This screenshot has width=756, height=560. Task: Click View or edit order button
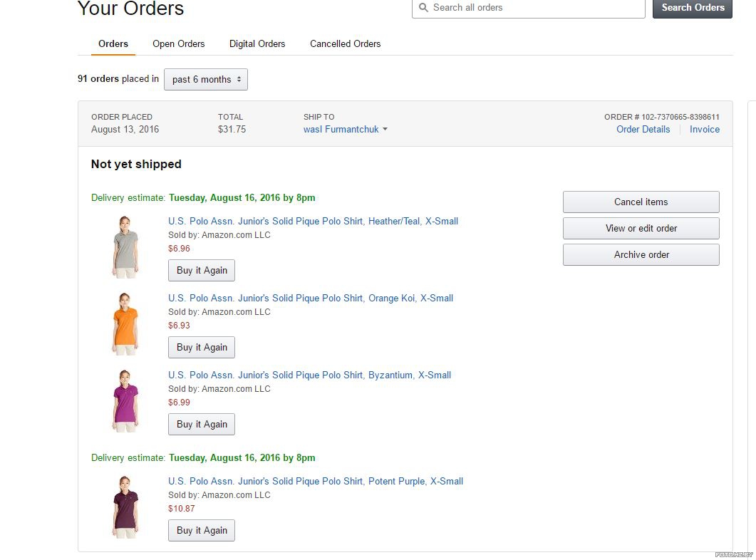(641, 229)
